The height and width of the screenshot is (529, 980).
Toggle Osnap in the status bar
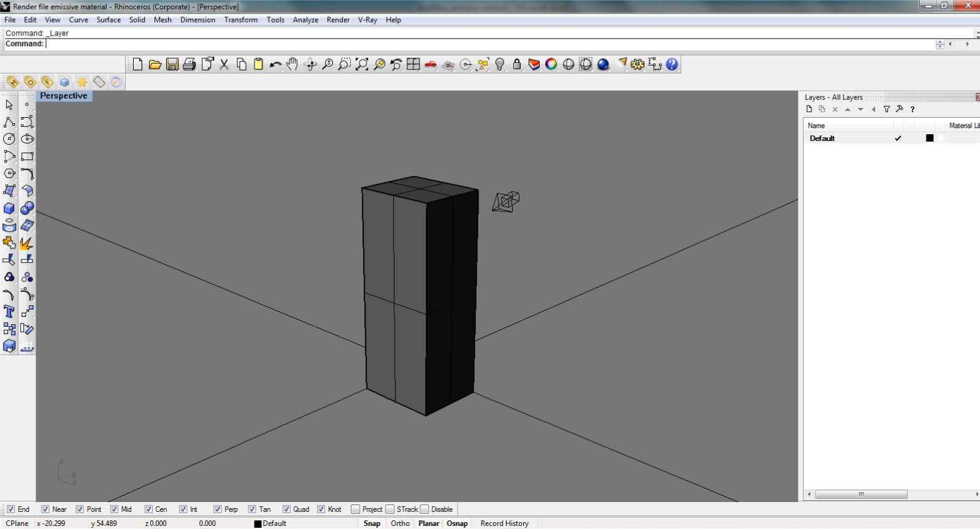tap(457, 523)
